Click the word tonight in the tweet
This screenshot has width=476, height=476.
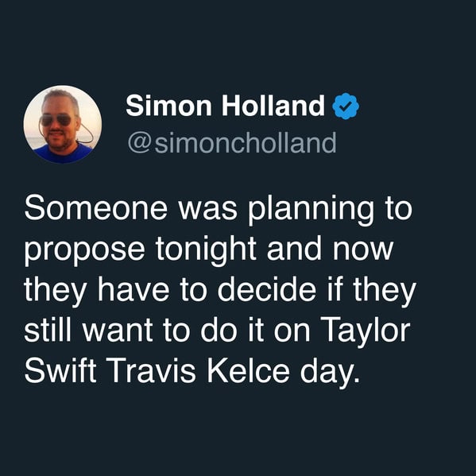[206, 250]
